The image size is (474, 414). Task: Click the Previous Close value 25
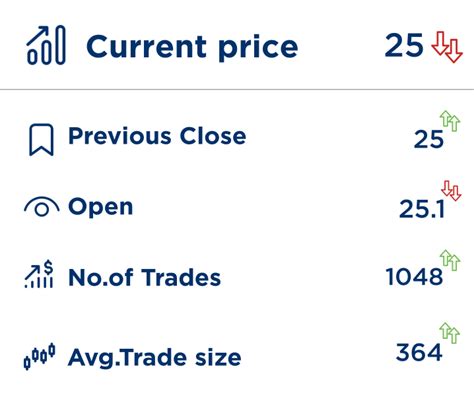(x=429, y=139)
